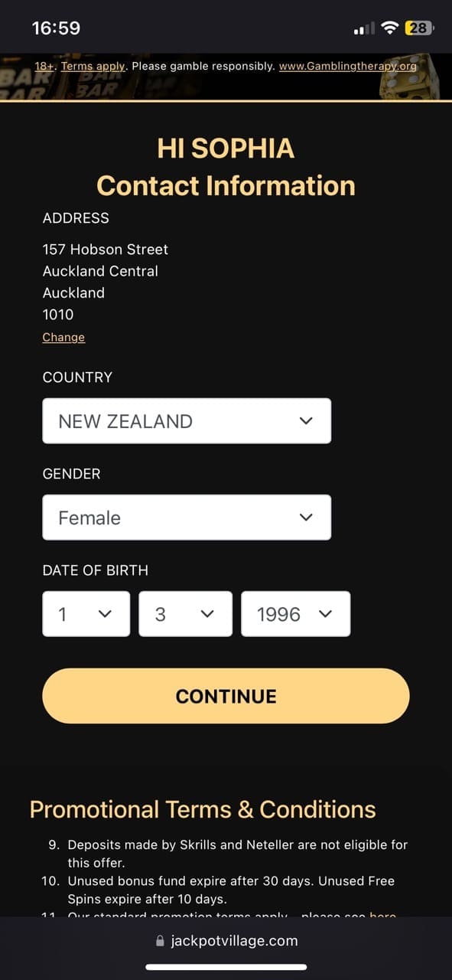Open the birth month dropdown showing 3
The height and width of the screenshot is (980, 452).
click(x=185, y=614)
